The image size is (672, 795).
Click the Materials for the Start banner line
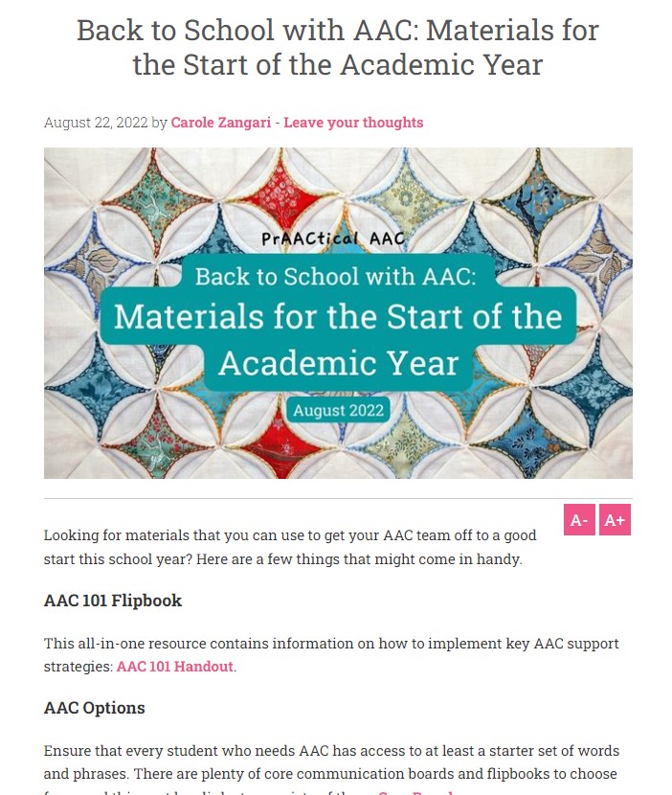tap(338, 316)
